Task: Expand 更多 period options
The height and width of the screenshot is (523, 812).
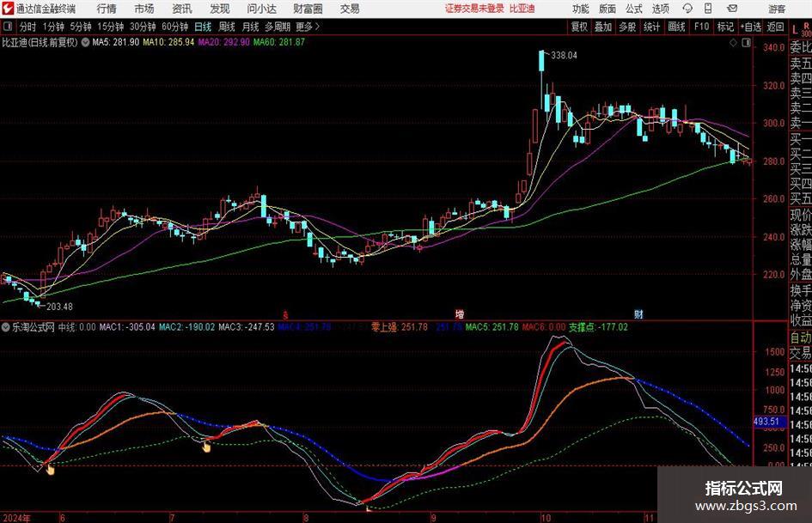Action: tap(308, 27)
